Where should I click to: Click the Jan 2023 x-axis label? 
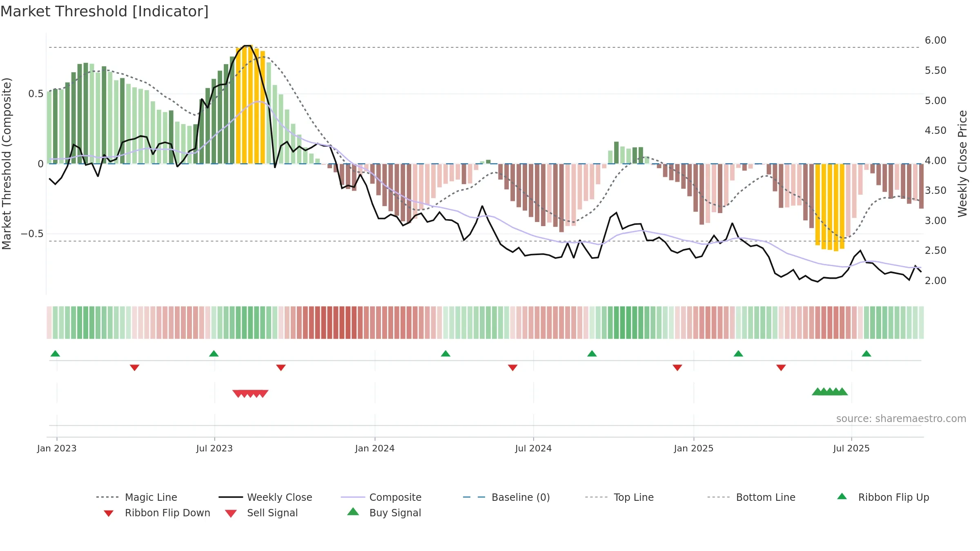57,448
